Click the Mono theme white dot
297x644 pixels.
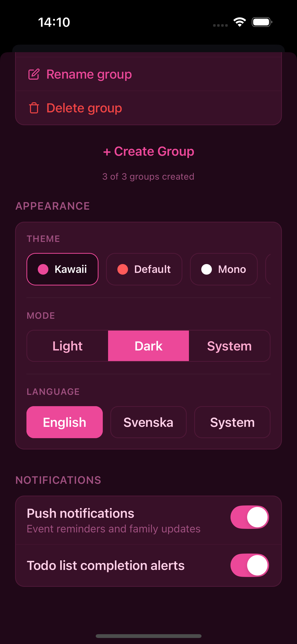click(x=207, y=269)
